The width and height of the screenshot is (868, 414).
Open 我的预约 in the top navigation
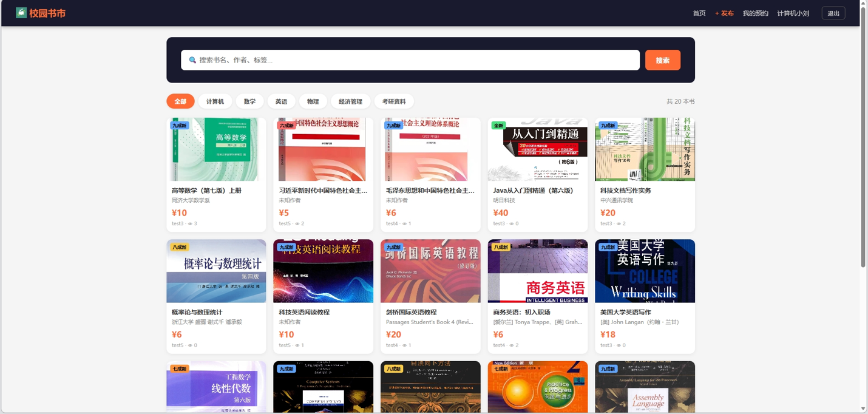tap(756, 13)
